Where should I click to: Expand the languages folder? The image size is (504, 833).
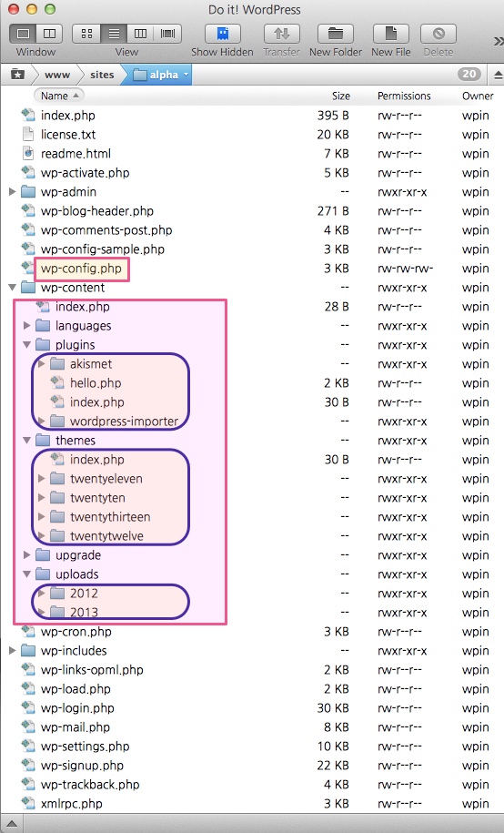click(x=27, y=326)
